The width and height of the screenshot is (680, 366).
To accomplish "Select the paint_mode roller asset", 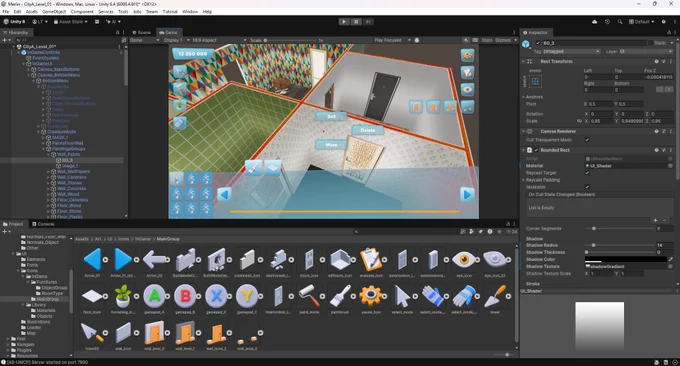I will click(x=309, y=296).
